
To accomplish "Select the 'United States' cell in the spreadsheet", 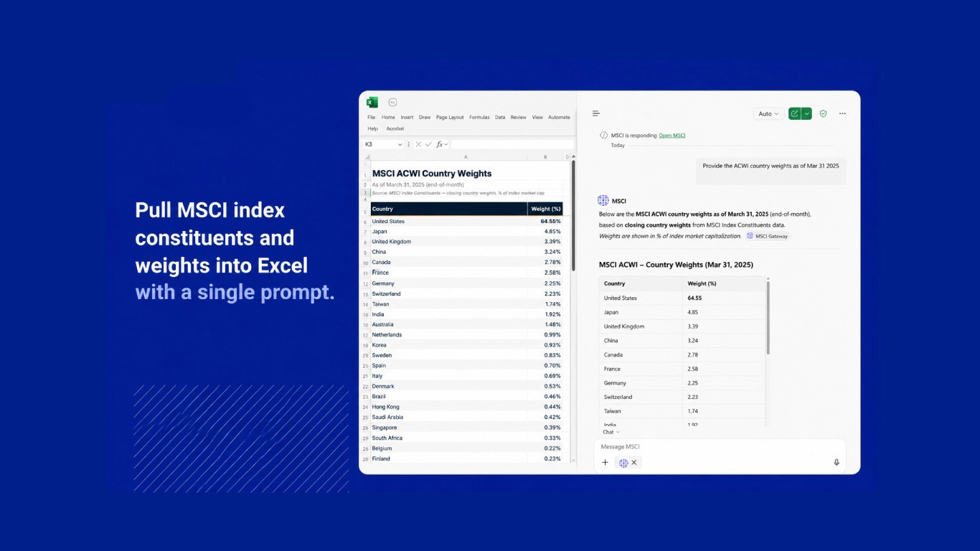I will (449, 221).
